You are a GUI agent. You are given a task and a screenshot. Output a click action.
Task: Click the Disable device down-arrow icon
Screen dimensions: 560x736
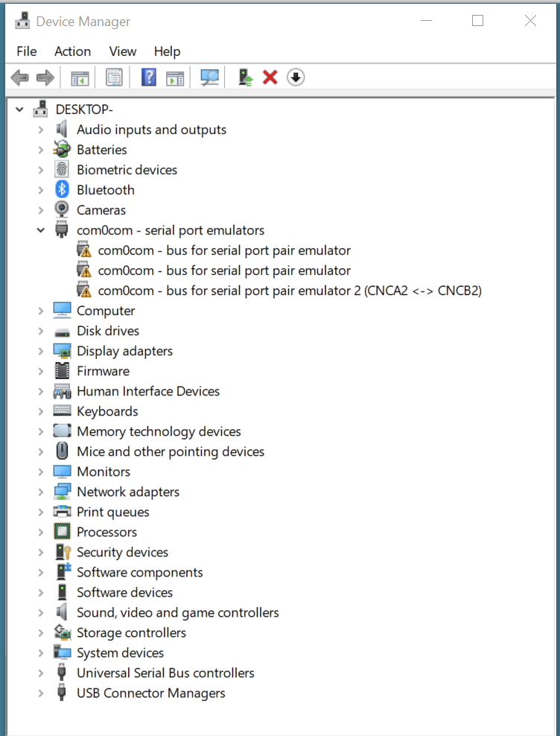[296, 77]
